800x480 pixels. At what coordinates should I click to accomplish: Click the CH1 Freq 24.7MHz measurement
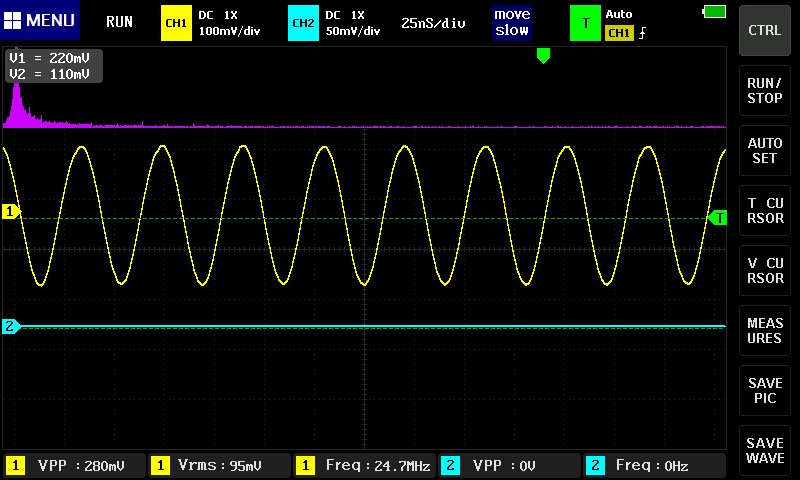(364, 465)
